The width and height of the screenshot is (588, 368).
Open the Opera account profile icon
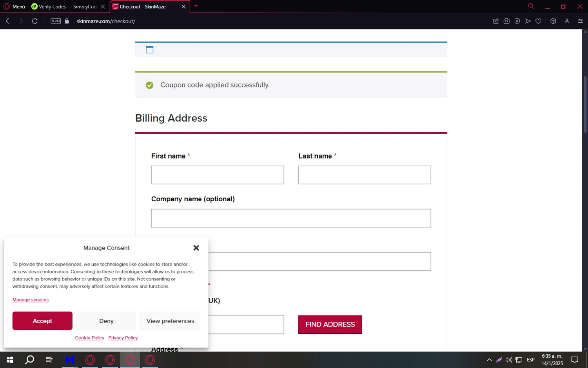point(567,21)
